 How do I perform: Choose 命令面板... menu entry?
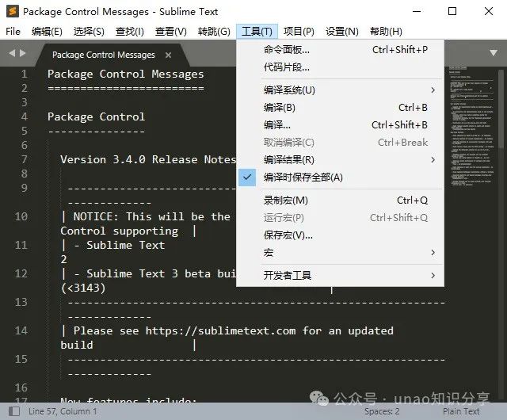click(340, 50)
